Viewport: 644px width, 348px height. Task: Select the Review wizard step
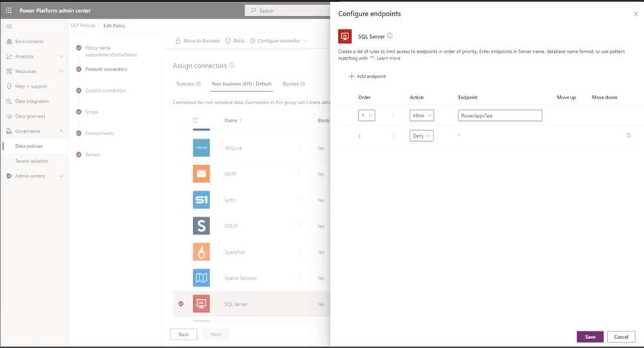coord(92,155)
